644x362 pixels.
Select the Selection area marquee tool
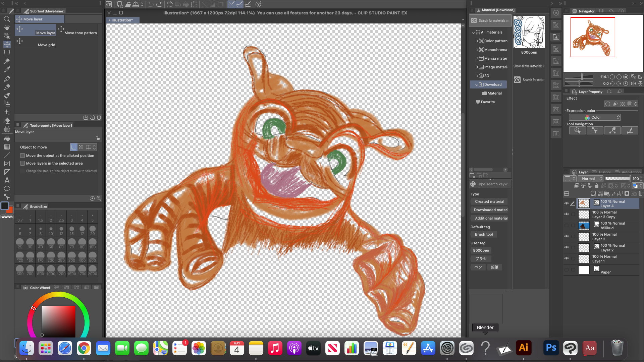coord(7,53)
